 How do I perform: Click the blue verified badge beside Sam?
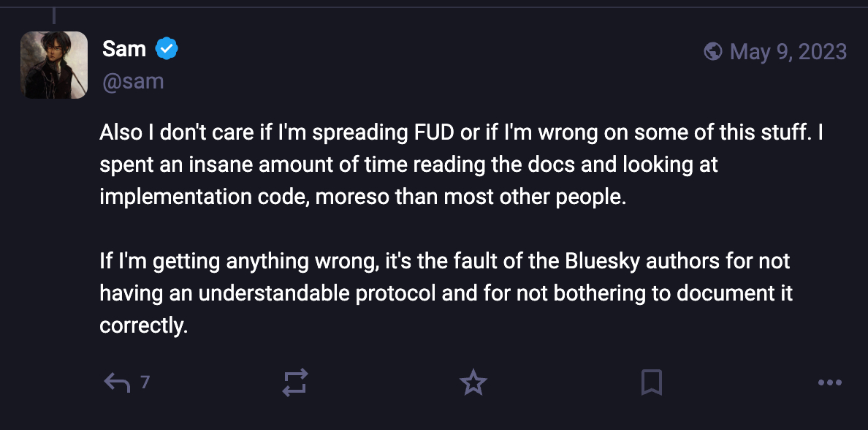[x=167, y=50]
